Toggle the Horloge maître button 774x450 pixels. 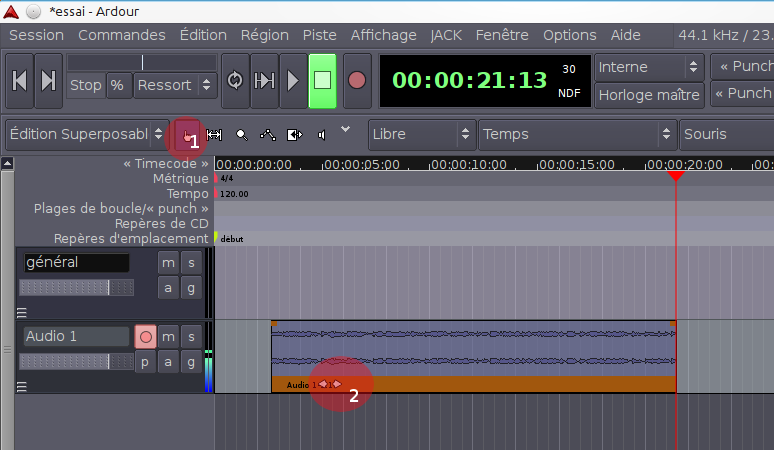[649, 95]
